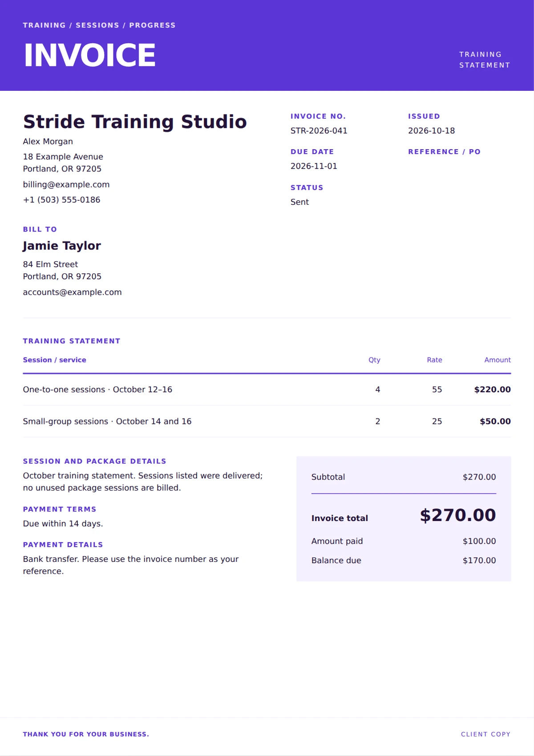Click the Balance due label
This screenshot has height=756, width=534.
336,561
